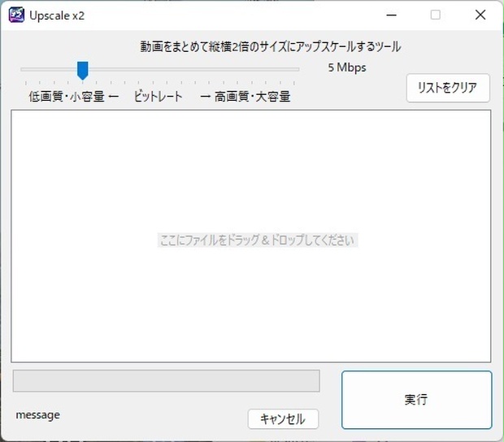504x442 pixels.
Task: Click the tool description heading text
Action: point(271,46)
